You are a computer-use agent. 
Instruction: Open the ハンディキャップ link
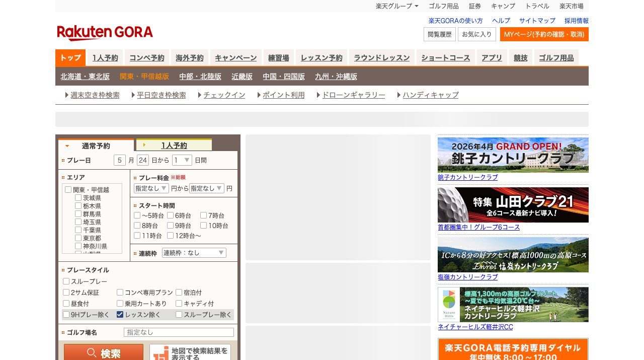click(x=431, y=95)
